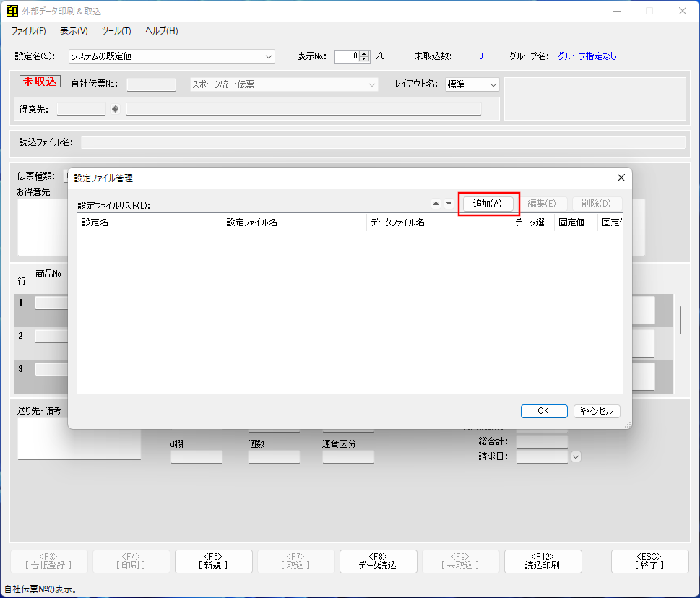The image size is (700, 598).
Task: Open the ファイル(F) menu
Action: [29, 31]
